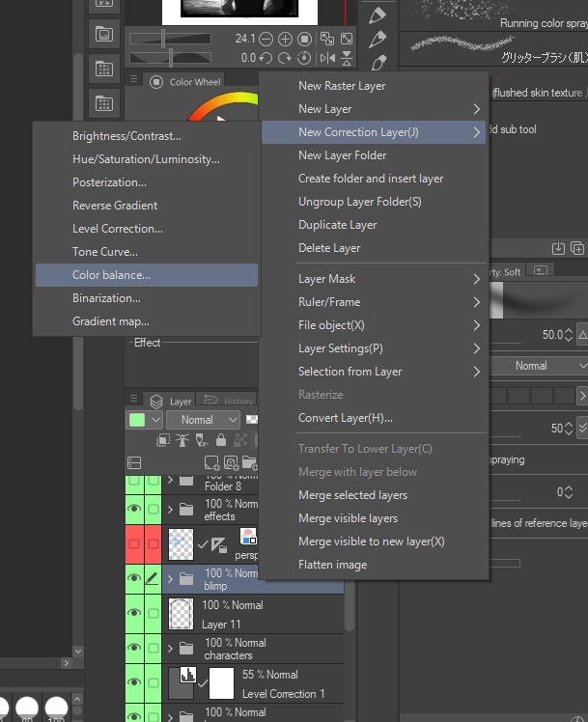Click the save sub tool settings icon
This screenshot has height=722, width=588.
558,249
